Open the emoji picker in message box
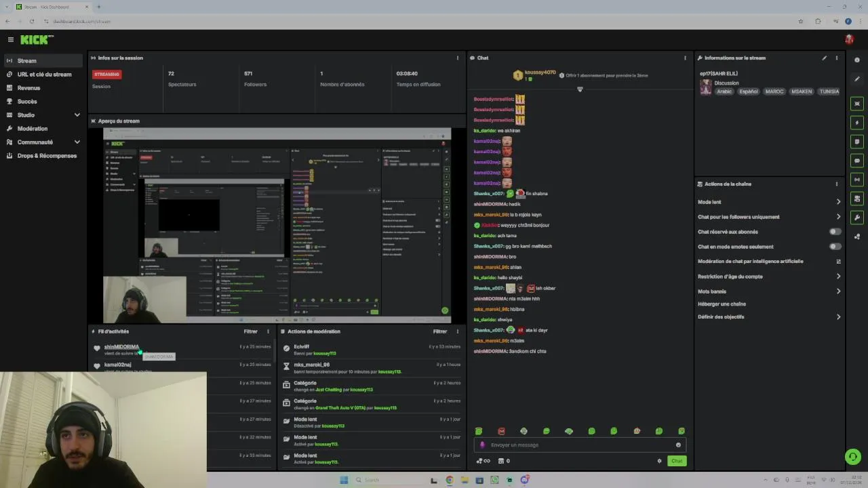The image size is (868, 488). pos(678,445)
